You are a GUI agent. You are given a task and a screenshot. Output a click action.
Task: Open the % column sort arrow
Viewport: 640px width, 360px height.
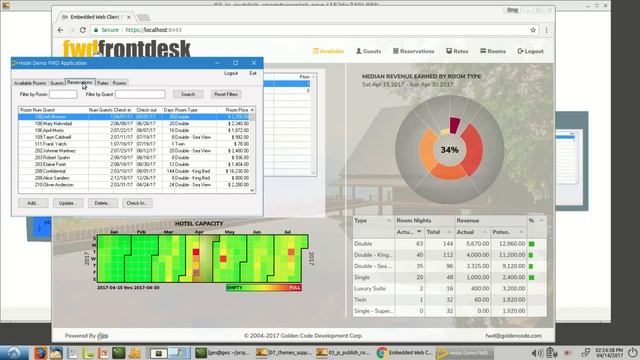(x=541, y=221)
